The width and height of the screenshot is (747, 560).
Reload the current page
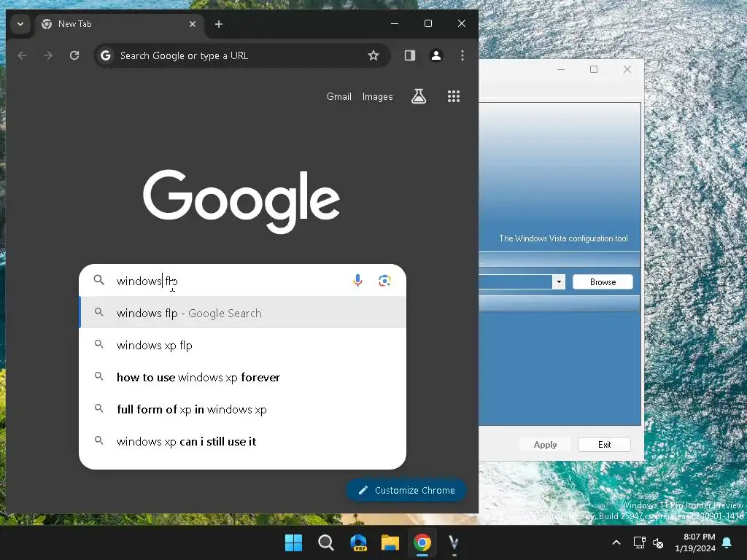(74, 55)
